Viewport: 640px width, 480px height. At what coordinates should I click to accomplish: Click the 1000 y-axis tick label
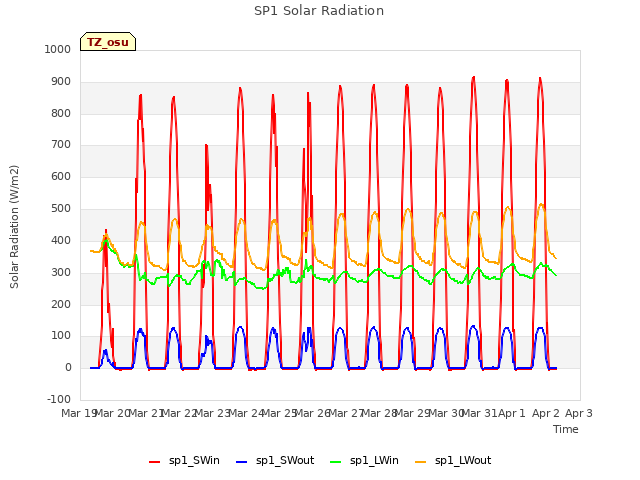[x=58, y=49]
